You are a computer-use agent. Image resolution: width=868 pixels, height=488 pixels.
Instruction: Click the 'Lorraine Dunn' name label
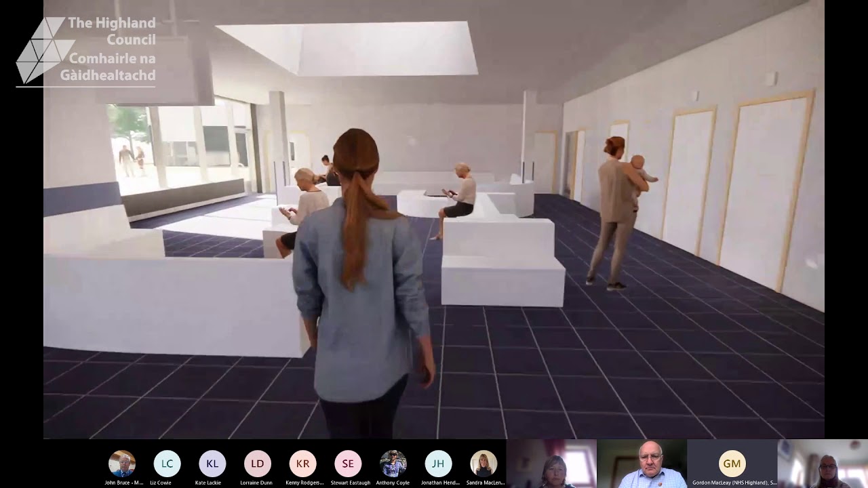256,483
